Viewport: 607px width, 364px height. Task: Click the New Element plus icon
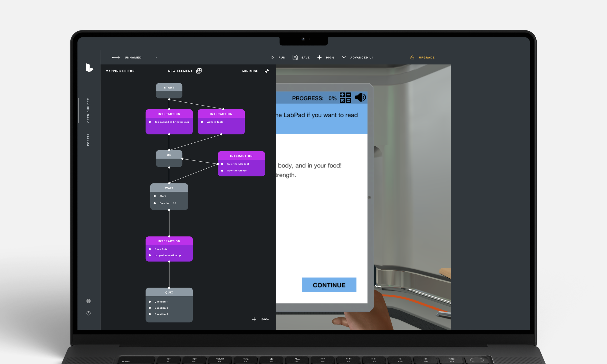(199, 71)
